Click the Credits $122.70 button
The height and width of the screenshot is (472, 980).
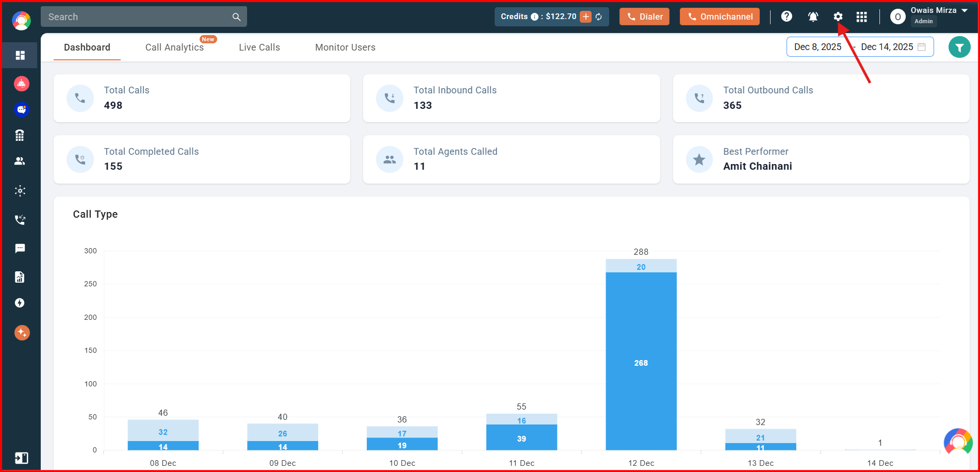(551, 17)
